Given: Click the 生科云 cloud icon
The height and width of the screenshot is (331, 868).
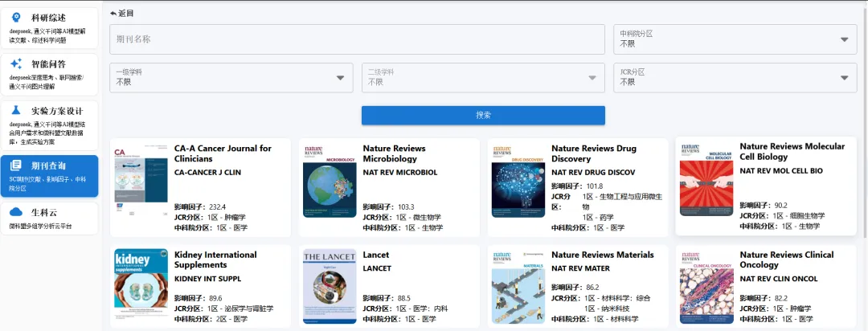Looking at the screenshot, I should pyautogui.click(x=16, y=211).
